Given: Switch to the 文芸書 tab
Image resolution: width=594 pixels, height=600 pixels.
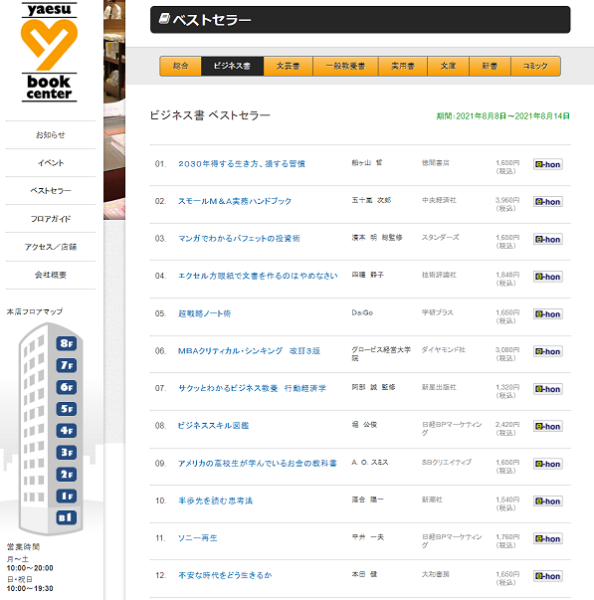Looking at the screenshot, I should (x=288, y=66).
